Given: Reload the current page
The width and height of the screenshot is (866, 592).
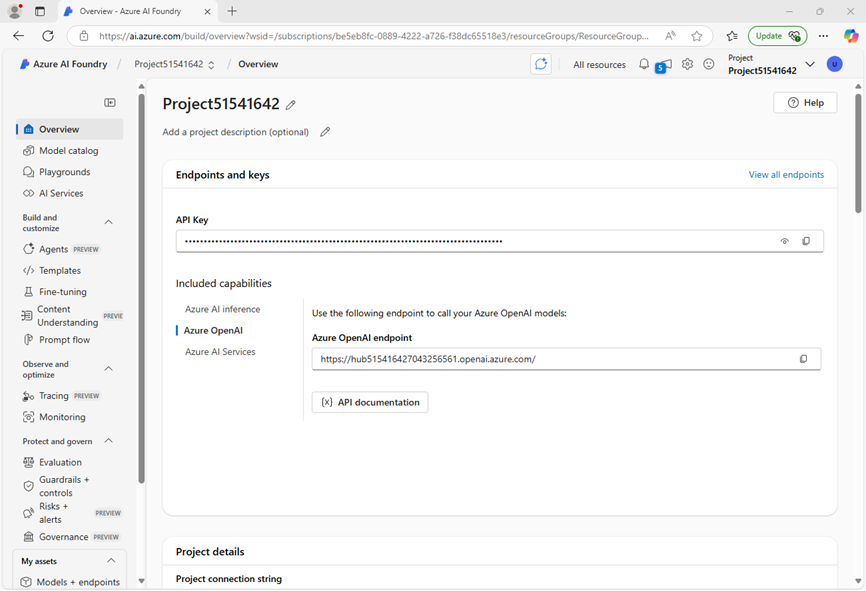Looking at the screenshot, I should 48,36.
